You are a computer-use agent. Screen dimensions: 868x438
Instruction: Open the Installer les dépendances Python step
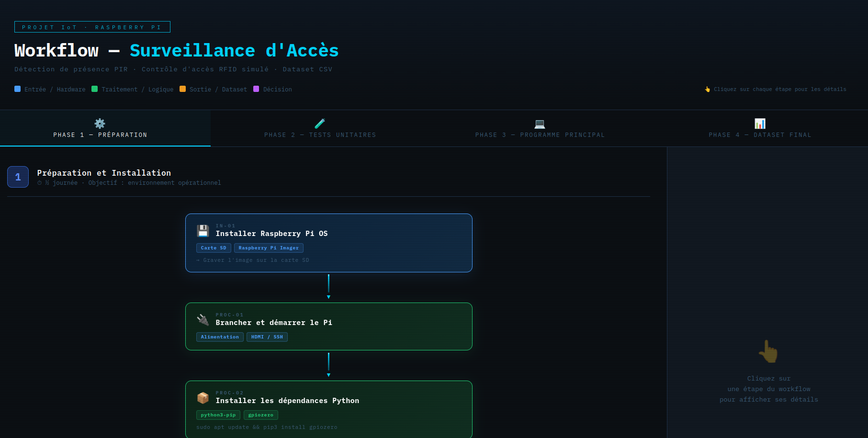click(329, 409)
